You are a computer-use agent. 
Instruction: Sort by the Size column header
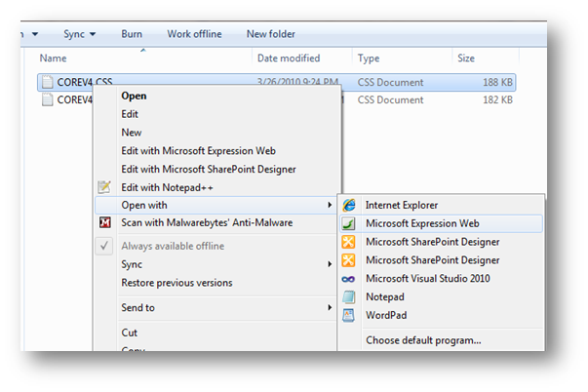click(466, 59)
